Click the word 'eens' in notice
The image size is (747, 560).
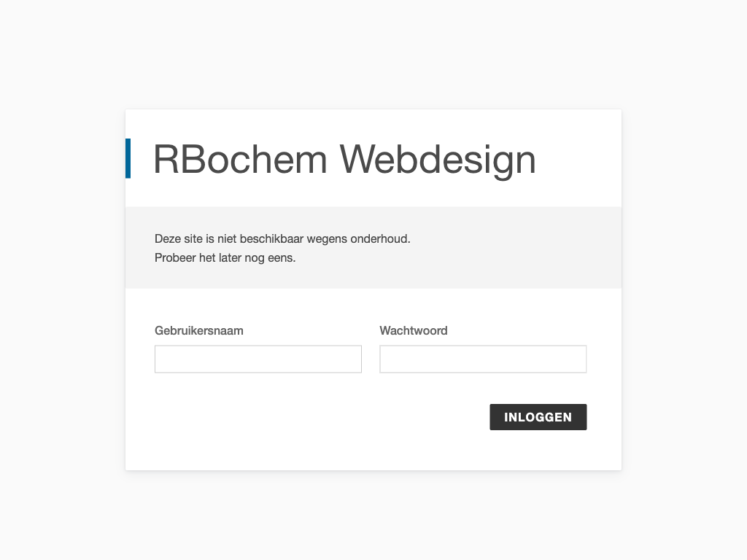click(x=281, y=257)
